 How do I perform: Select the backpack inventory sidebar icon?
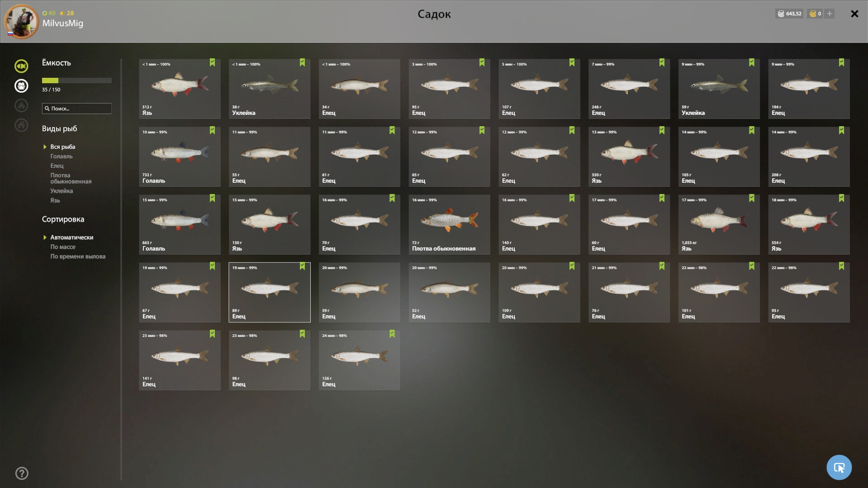(21, 86)
